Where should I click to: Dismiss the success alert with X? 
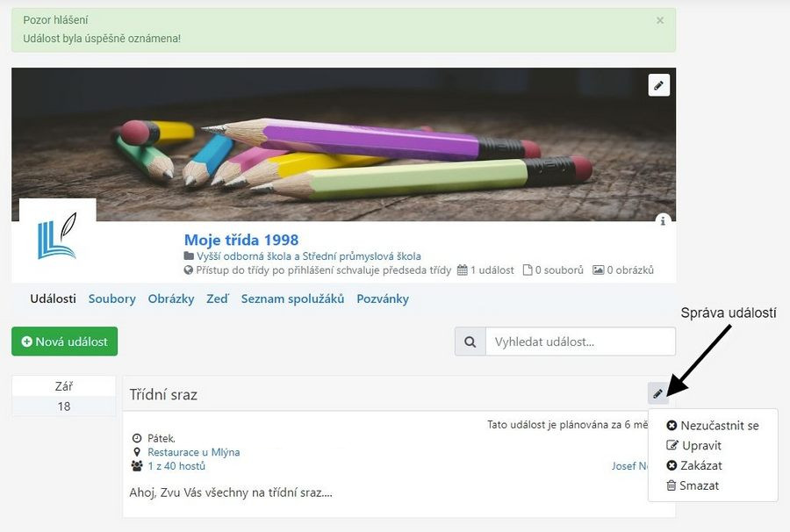point(660,20)
